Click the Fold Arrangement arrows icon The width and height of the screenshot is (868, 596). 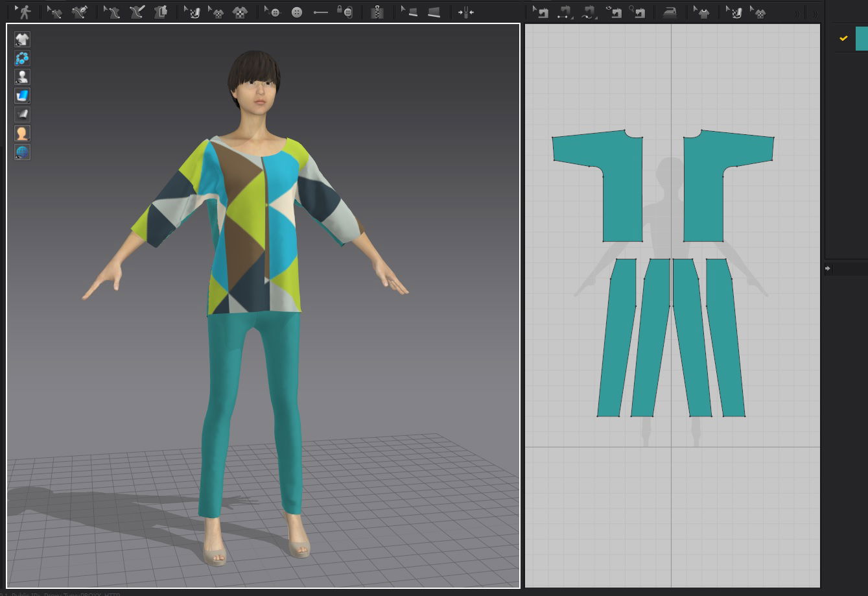(465, 12)
